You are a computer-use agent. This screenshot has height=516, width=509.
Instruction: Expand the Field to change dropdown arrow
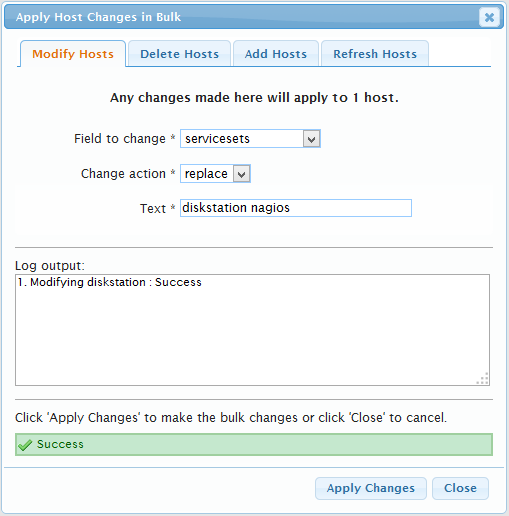click(x=311, y=139)
